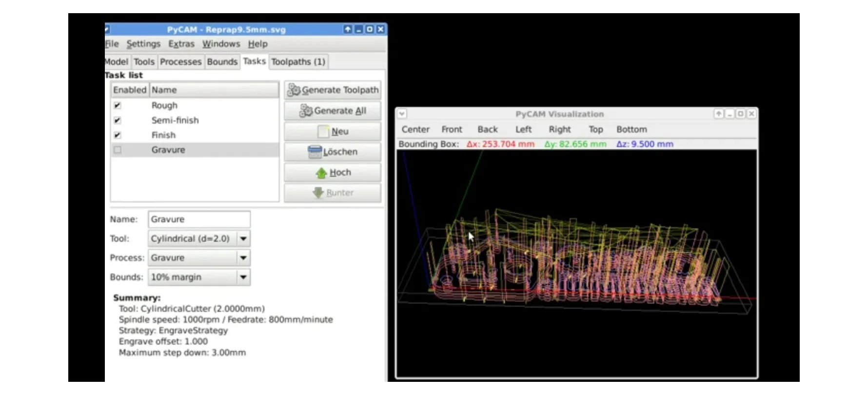Select the Finish row in task list
868x395 pixels.
click(163, 135)
